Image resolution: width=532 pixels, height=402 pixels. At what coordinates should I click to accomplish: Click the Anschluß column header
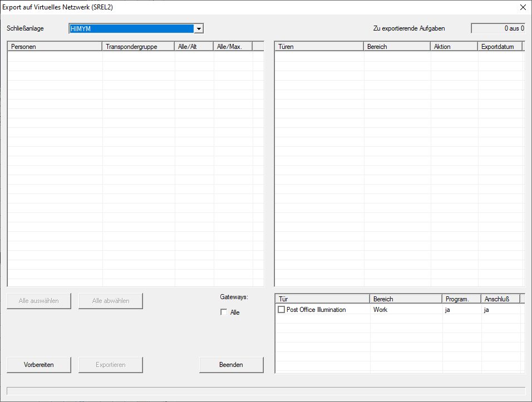(500, 299)
